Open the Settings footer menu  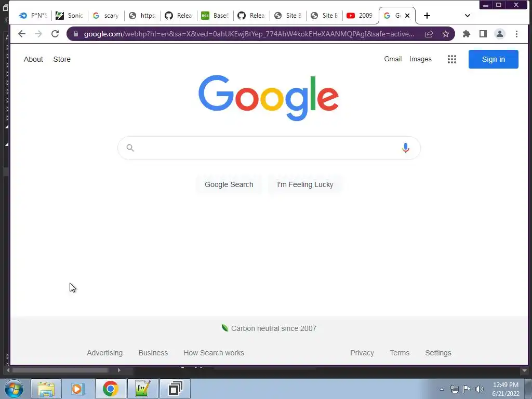438,353
